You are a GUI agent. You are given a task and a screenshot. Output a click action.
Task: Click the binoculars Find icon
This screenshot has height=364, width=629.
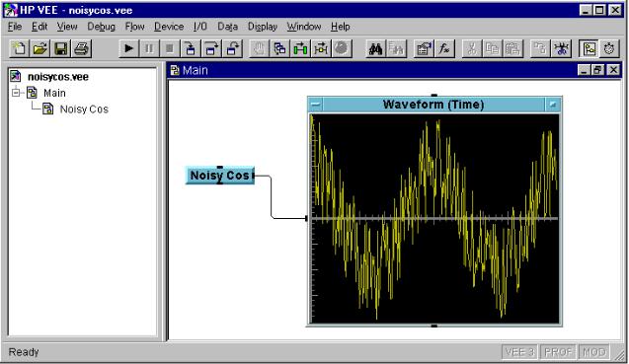375,49
